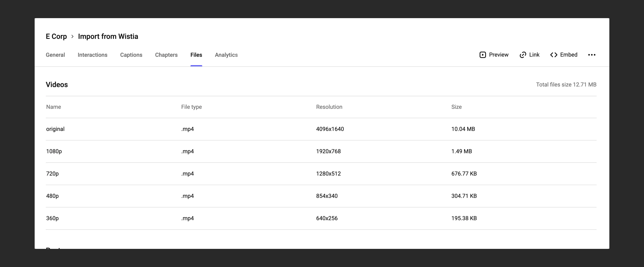Click the breadcrumb chevron after E Corp
The image size is (644, 267).
[72, 37]
